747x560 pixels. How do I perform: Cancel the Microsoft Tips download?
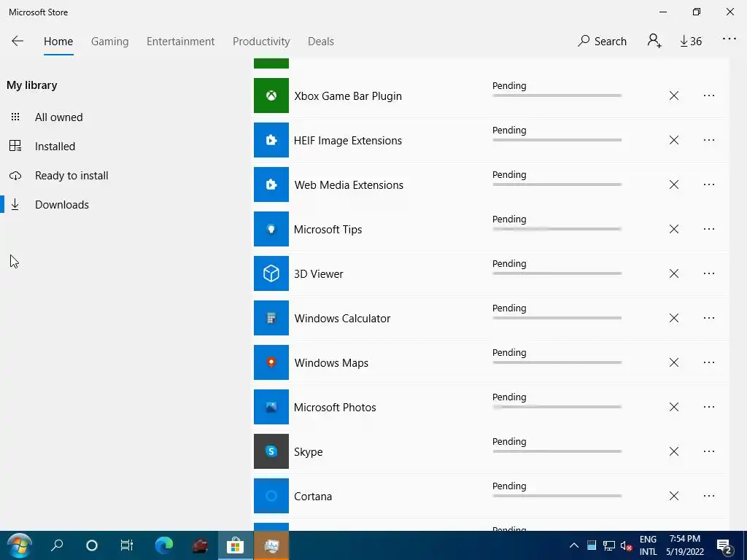[673, 229]
